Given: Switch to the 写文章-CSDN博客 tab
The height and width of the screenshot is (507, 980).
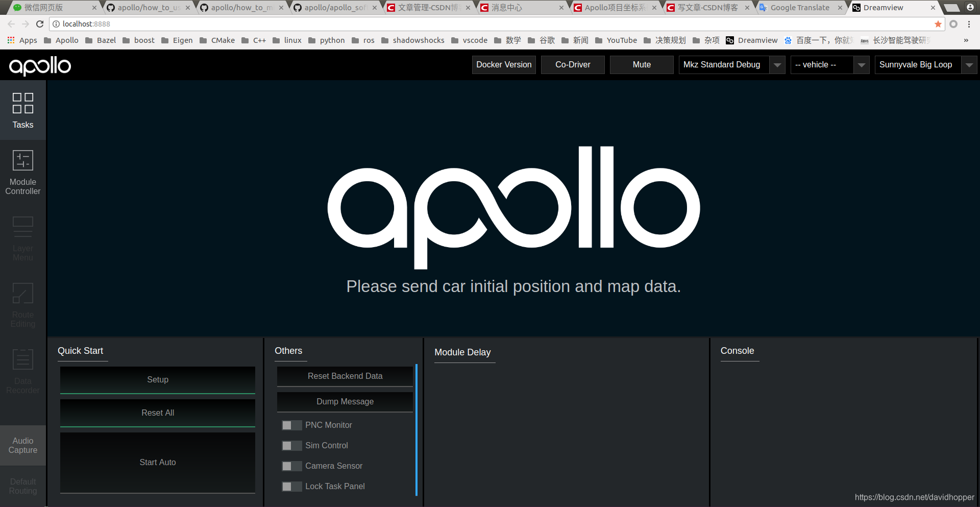Looking at the screenshot, I should point(707,8).
